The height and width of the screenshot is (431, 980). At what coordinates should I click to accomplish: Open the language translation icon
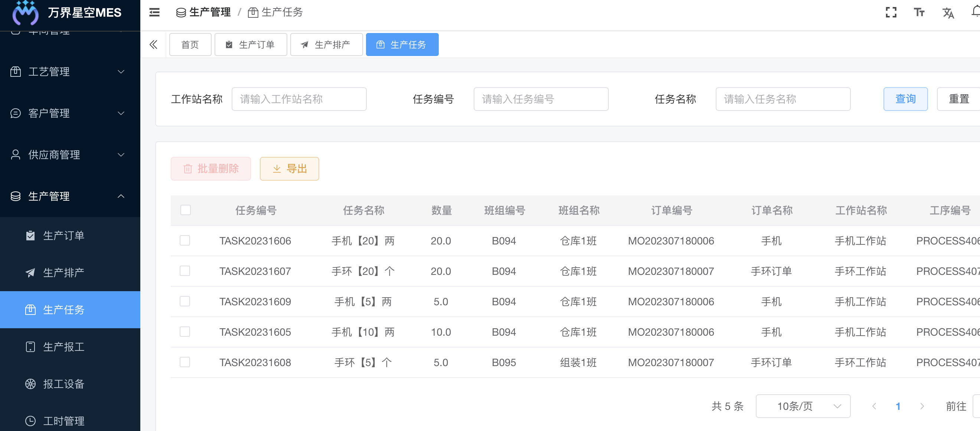pos(948,13)
